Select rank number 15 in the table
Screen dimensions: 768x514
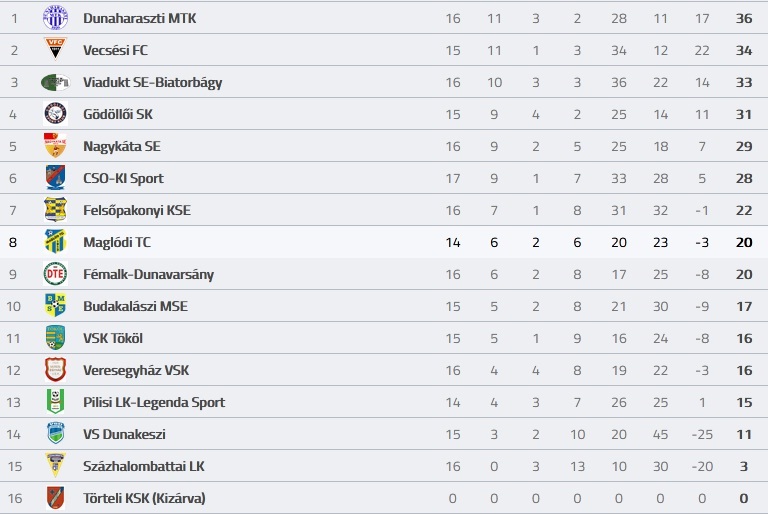point(15,466)
